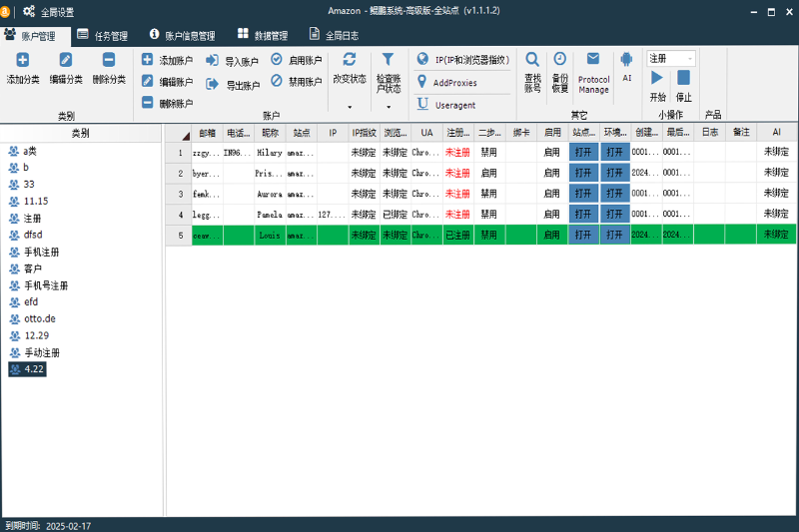The image size is (799, 532).
Task: Select category 12.29
Action: coord(37,335)
